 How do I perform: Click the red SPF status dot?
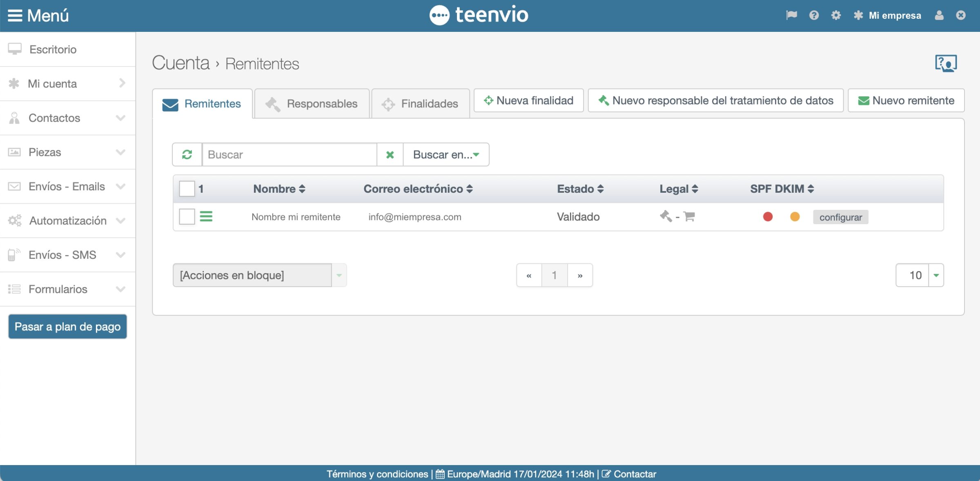click(768, 216)
